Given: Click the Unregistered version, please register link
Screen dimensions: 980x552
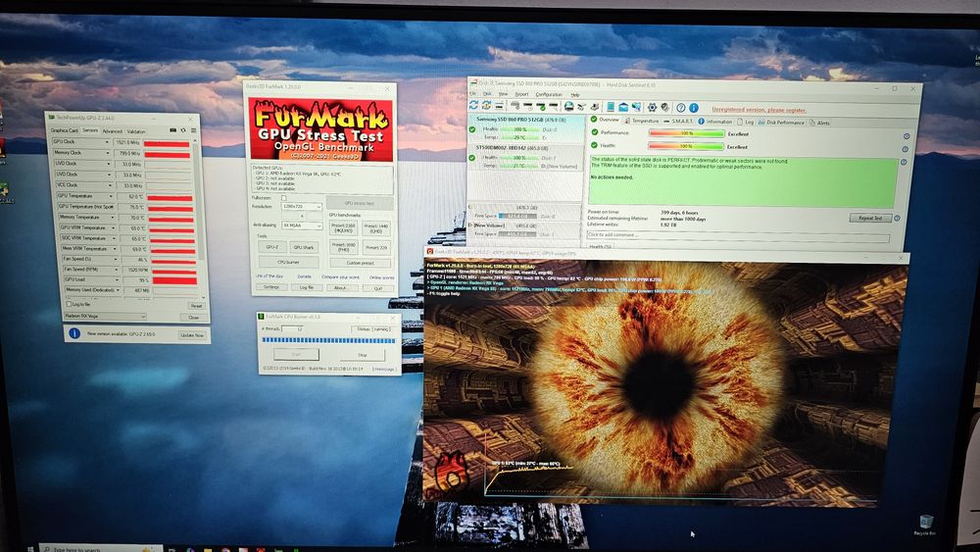Looking at the screenshot, I should click(x=759, y=110).
